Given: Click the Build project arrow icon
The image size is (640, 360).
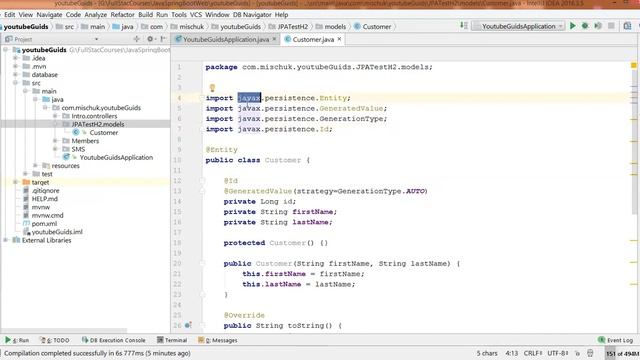Looking at the screenshot, I should 464,26.
